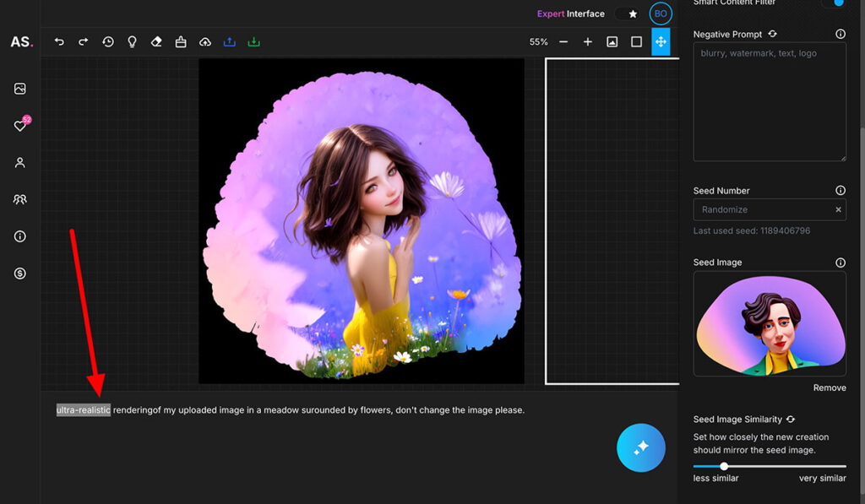Toggle the Smart Content Filter switch
Viewport: 865px width, 504px height.
point(834,3)
